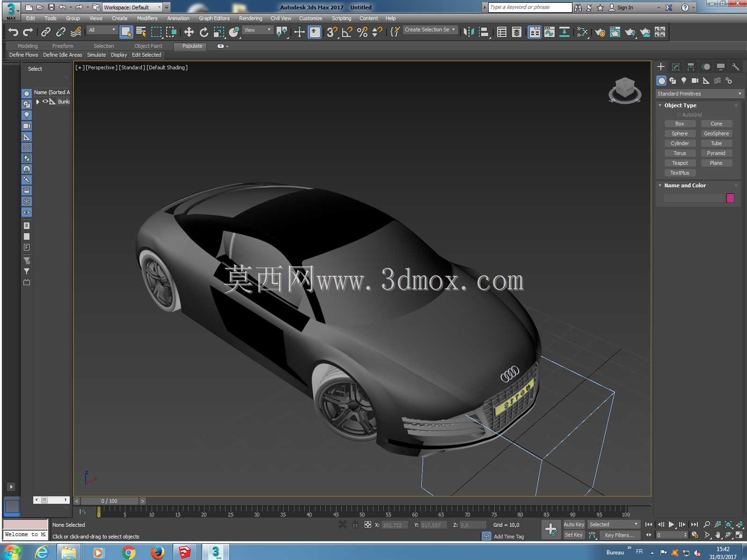Screen dimensions: 747x560
Task: Open the Workspace: Default dropdown
Action: tap(133, 7)
